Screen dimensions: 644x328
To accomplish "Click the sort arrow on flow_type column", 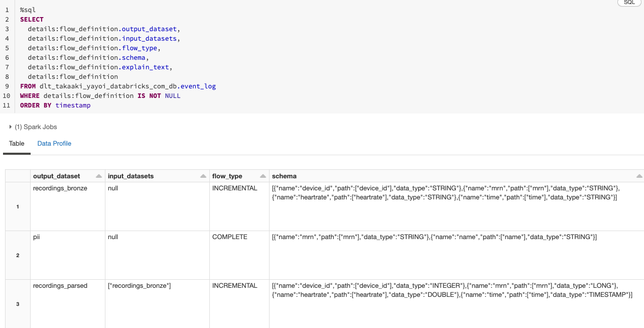I will [264, 176].
